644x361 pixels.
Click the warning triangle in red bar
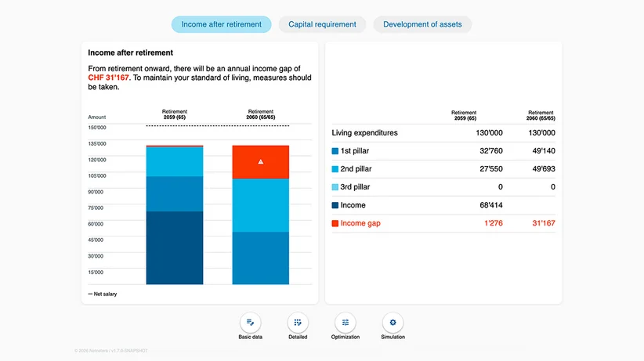[x=260, y=162]
